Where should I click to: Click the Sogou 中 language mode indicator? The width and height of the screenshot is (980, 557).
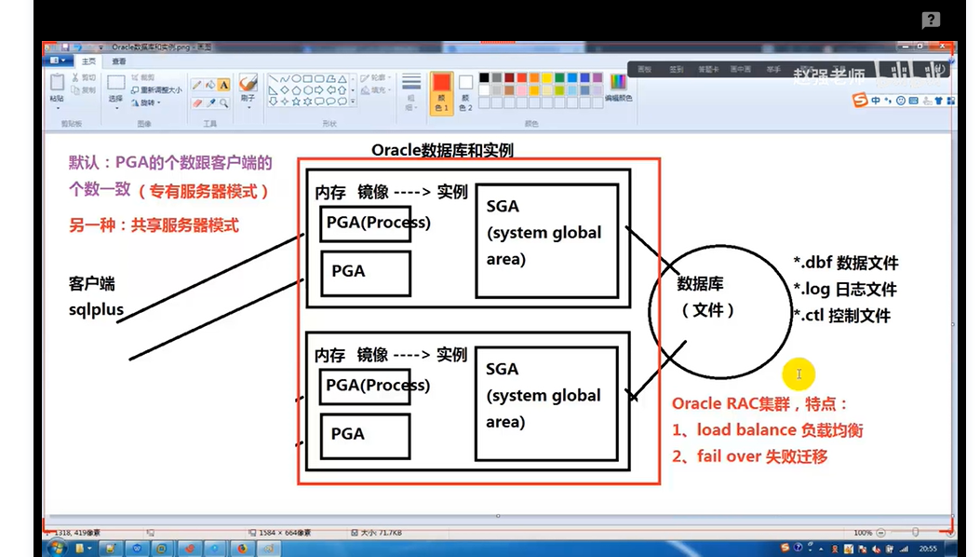point(876,101)
